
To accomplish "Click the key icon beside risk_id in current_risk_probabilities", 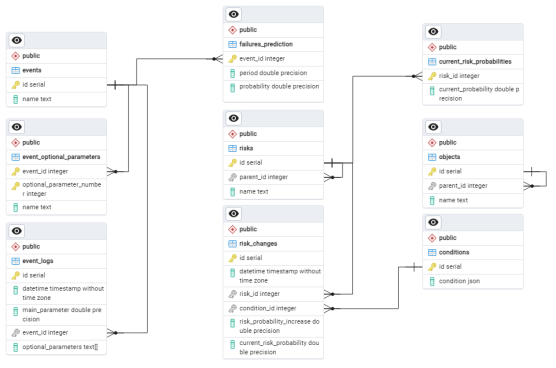I will coord(432,76).
